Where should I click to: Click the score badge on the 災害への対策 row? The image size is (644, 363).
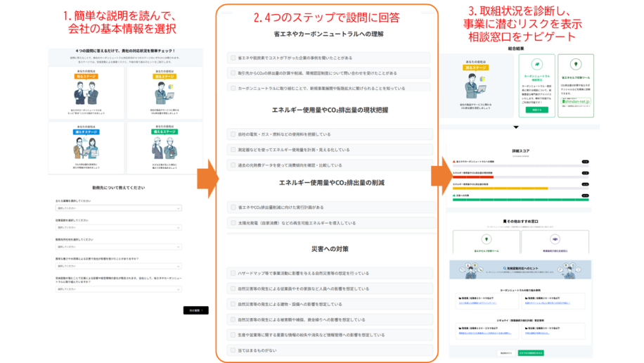tap(585, 196)
